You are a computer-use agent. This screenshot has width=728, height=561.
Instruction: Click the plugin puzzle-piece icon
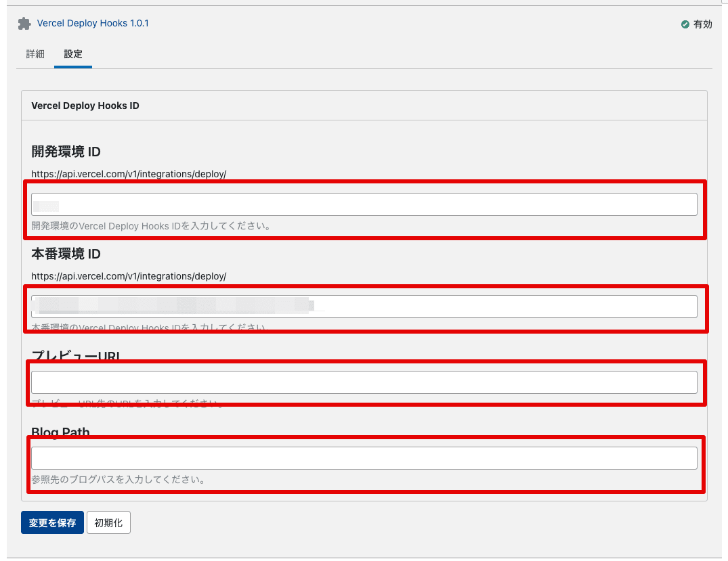click(24, 24)
